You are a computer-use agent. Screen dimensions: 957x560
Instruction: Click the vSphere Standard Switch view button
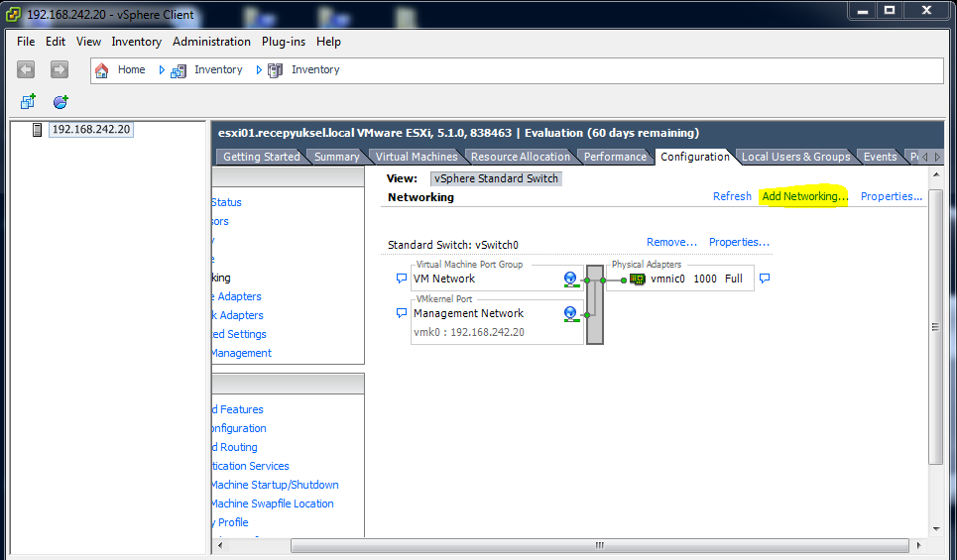tap(496, 178)
